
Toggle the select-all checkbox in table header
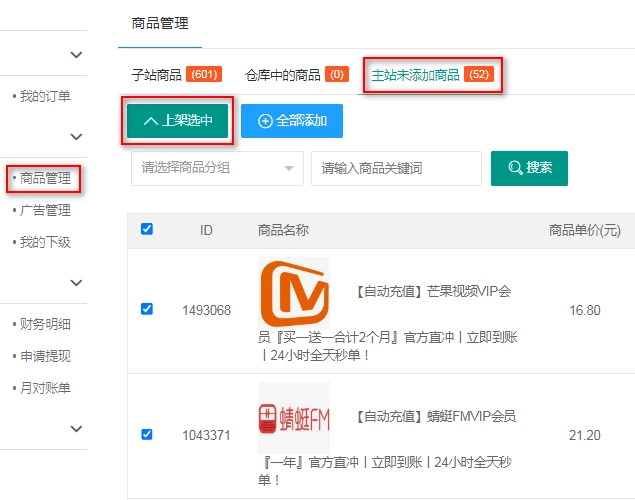pos(147,229)
